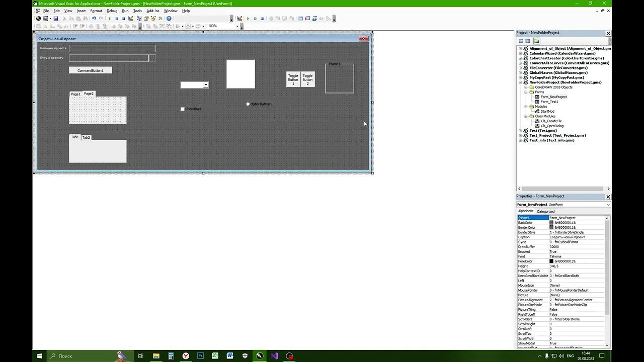
Task: Click Reset in the Standard toolbar
Action: point(124,19)
